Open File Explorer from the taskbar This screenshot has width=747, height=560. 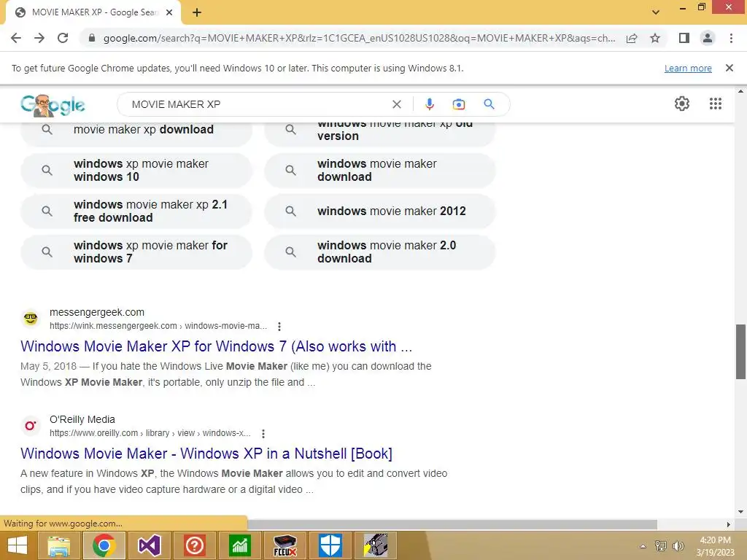58,545
